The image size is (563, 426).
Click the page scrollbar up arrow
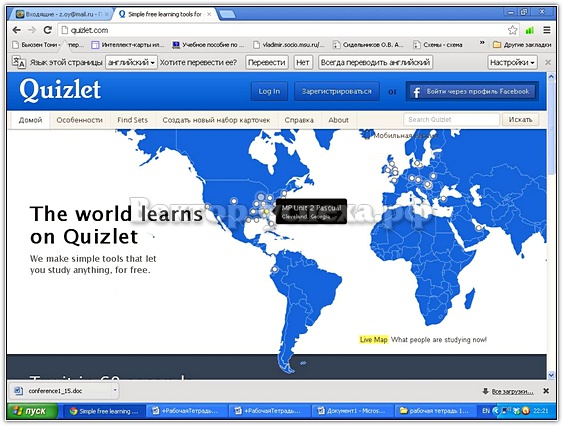coord(551,76)
